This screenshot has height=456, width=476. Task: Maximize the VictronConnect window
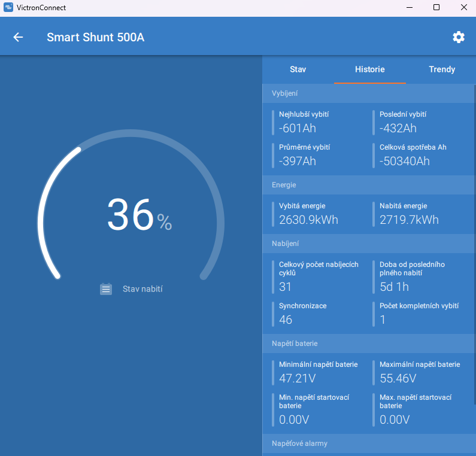(x=436, y=7)
